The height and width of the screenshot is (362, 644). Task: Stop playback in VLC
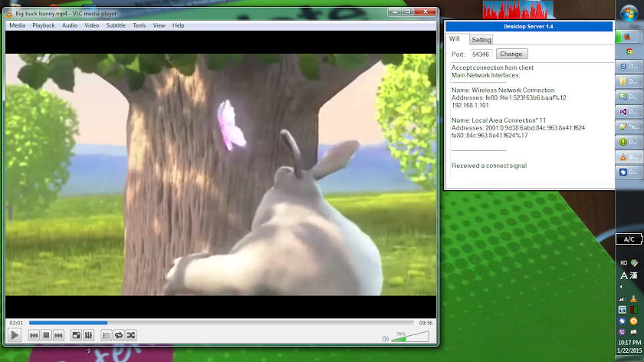click(46, 335)
